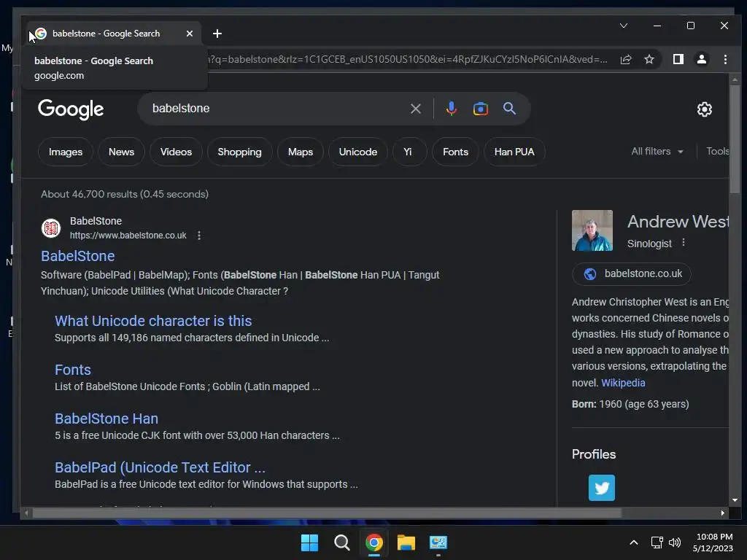Open the remote desktop taskbar app
This screenshot has height=560, width=747.
click(438, 542)
